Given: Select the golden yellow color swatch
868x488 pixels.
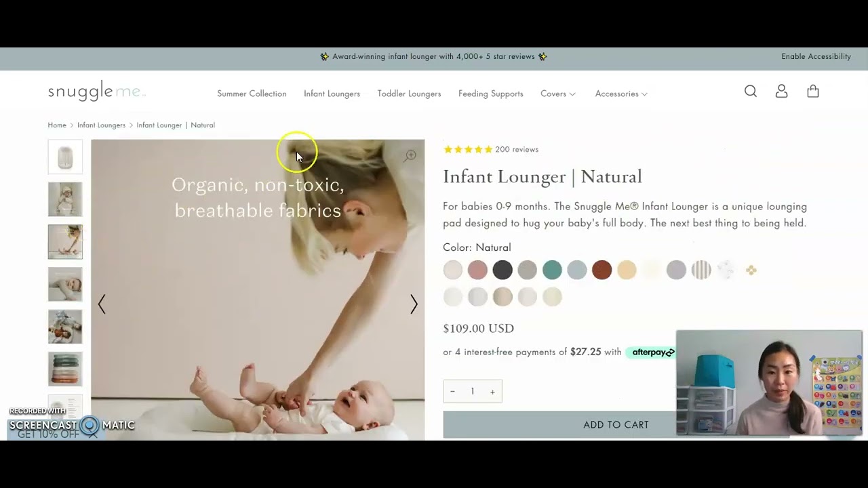Looking at the screenshot, I should click(627, 270).
